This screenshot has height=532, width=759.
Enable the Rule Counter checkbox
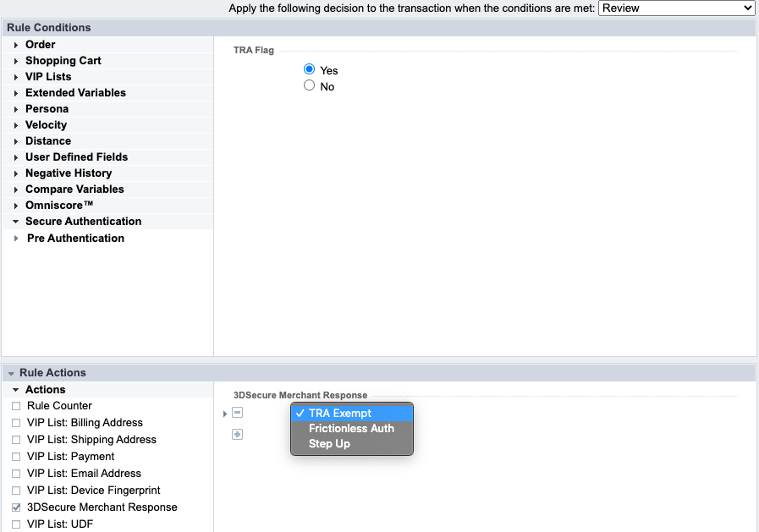16,406
